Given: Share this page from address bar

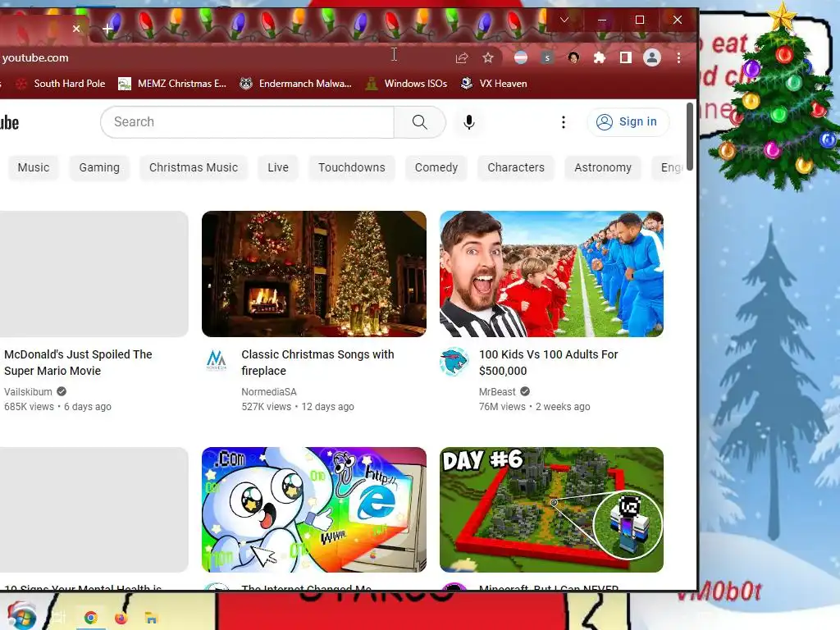Looking at the screenshot, I should pyautogui.click(x=462, y=58).
